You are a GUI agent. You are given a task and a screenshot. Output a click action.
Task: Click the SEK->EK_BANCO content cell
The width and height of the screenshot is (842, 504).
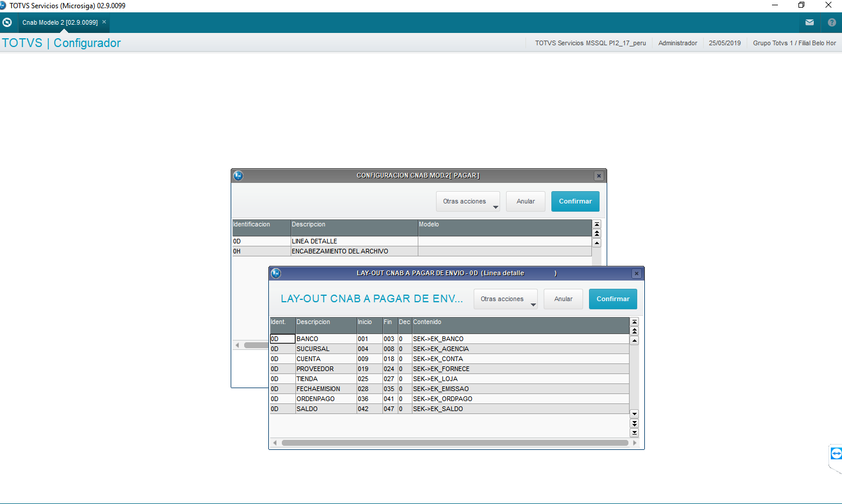pos(521,339)
